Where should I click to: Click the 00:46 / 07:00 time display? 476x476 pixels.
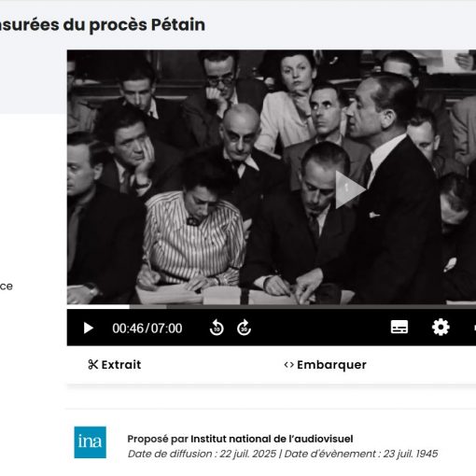tap(147, 329)
